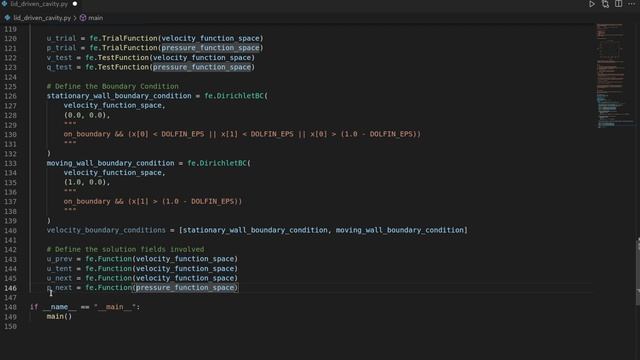Image resolution: width=640 pixels, height=360 pixels.
Task: Click "velocity_boundary_conditions" on line 140
Action: pyautogui.click(x=106, y=230)
